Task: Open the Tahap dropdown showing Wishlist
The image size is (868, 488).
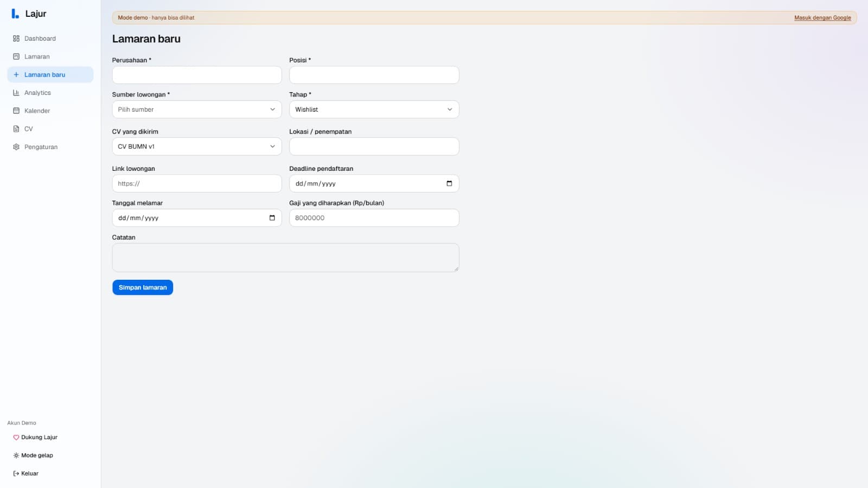Action: [374, 110]
